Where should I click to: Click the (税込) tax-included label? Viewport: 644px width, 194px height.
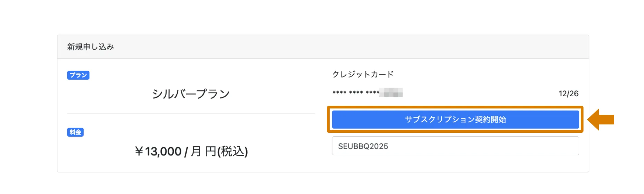pyautogui.click(x=233, y=152)
